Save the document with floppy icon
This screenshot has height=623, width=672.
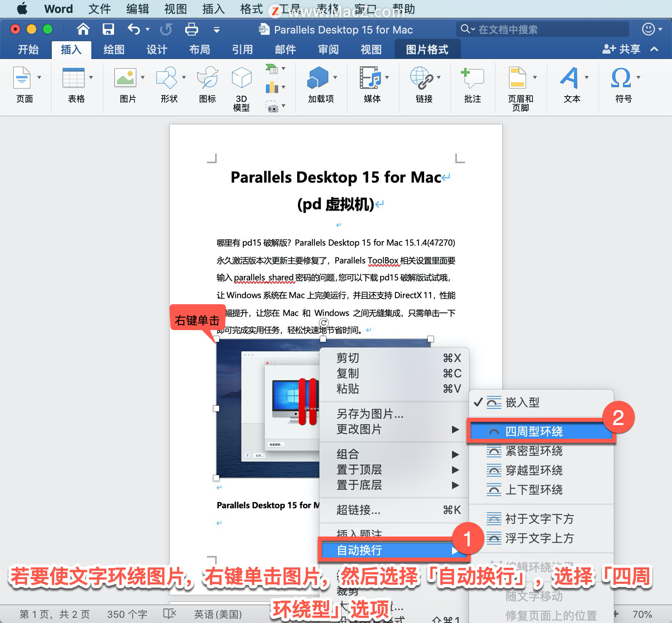tap(108, 29)
